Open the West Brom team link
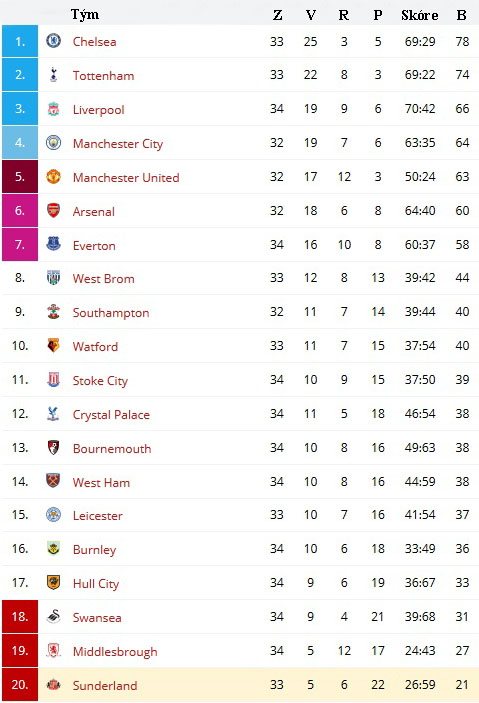 (x=104, y=278)
